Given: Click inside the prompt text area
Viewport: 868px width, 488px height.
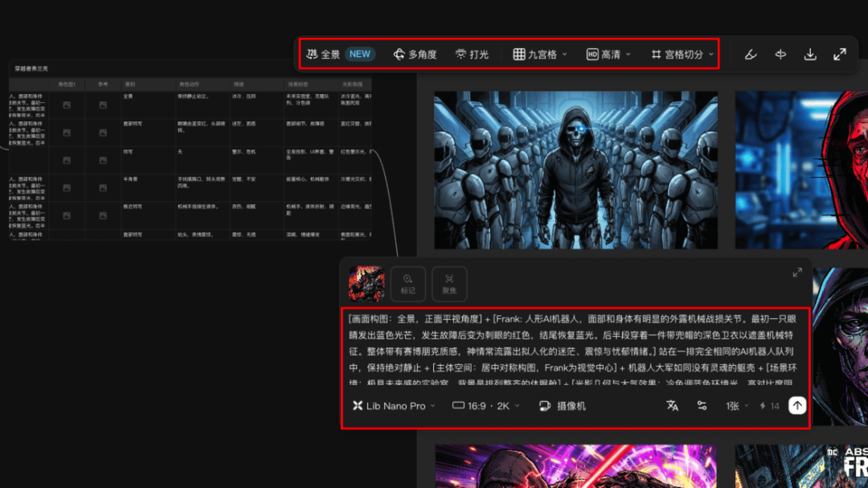Looking at the screenshot, I should tap(574, 350).
